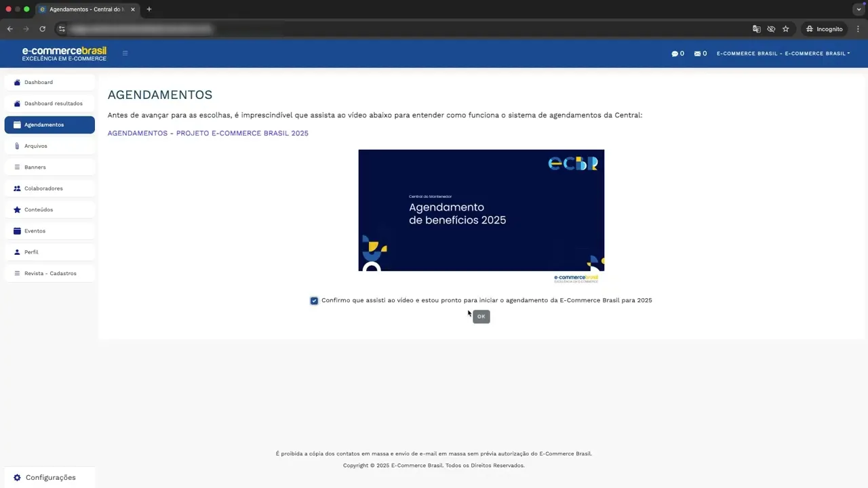Click the Incognito indicator button
Image resolution: width=868 pixels, height=488 pixels.
tap(824, 29)
